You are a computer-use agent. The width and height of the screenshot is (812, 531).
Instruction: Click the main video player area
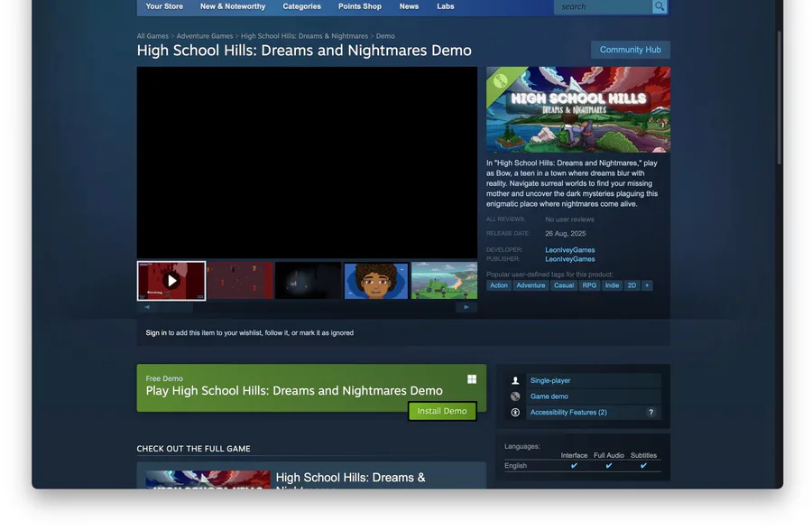pos(307,163)
